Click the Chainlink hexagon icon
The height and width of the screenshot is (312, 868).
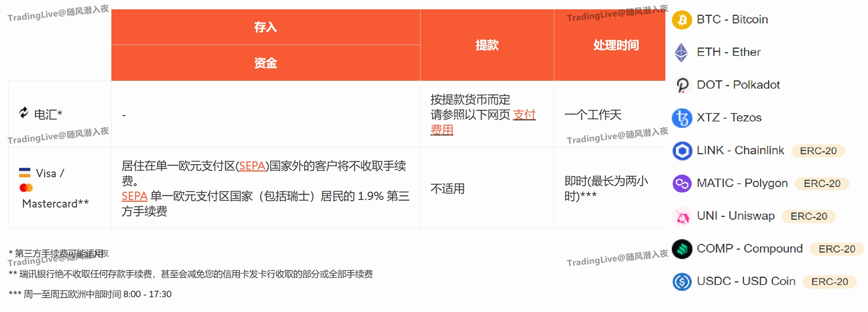click(x=682, y=150)
